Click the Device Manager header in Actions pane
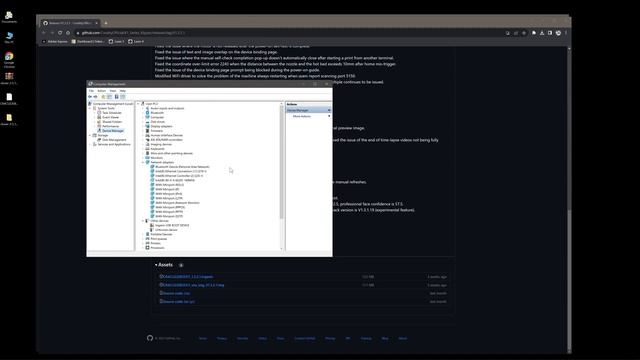This screenshot has width=640, height=360. tap(308, 110)
